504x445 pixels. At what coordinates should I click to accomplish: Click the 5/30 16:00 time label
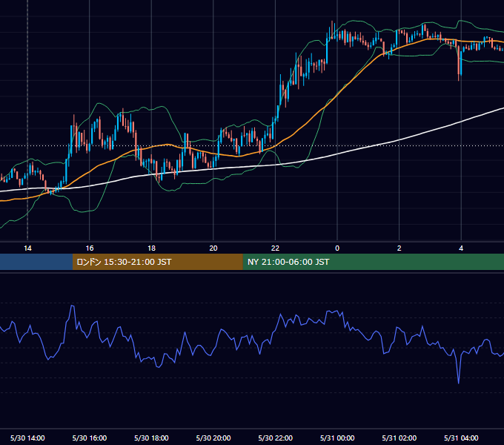coord(90,438)
